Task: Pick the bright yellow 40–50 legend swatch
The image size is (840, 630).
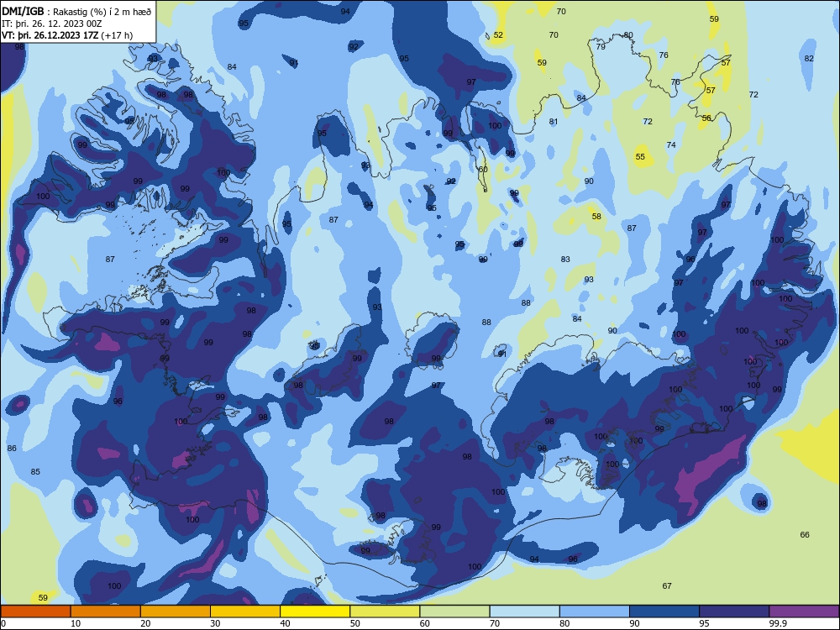Action: pos(315,612)
